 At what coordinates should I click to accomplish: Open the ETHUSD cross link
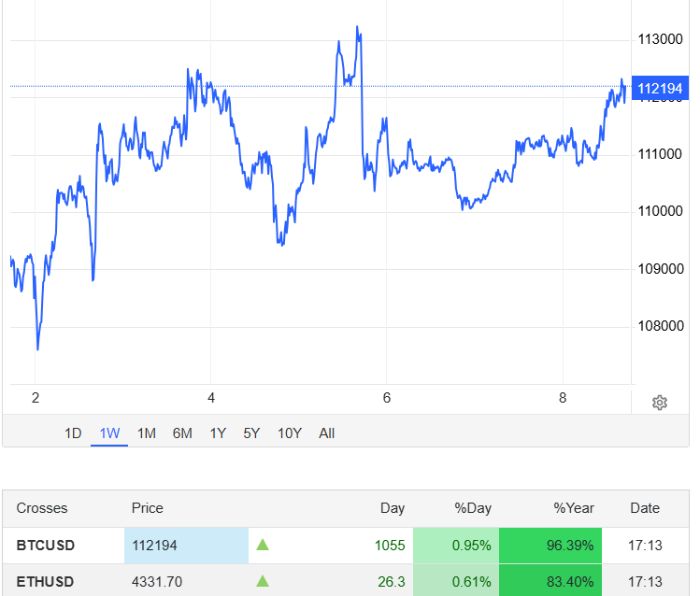(46, 582)
